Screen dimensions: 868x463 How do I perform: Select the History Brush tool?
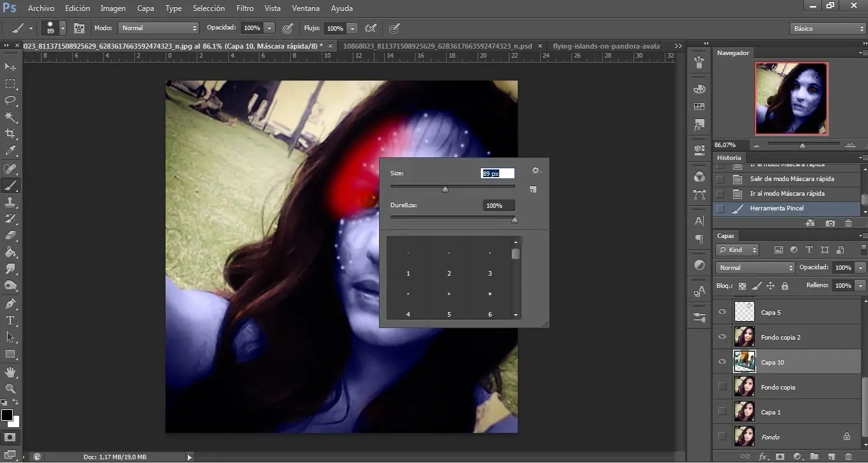pyautogui.click(x=10, y=219)
